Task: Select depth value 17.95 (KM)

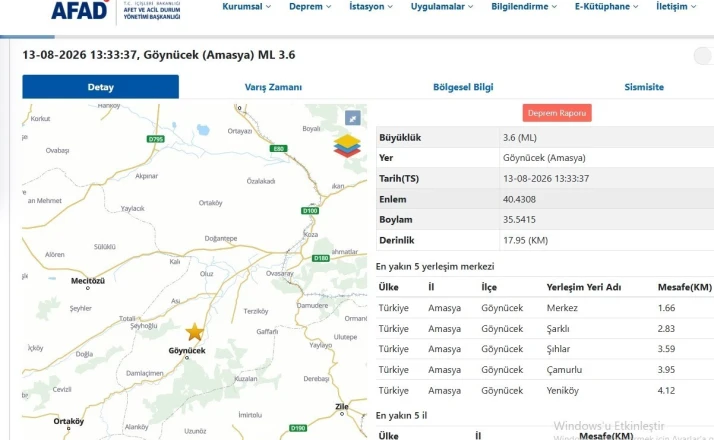Action: 525,240
